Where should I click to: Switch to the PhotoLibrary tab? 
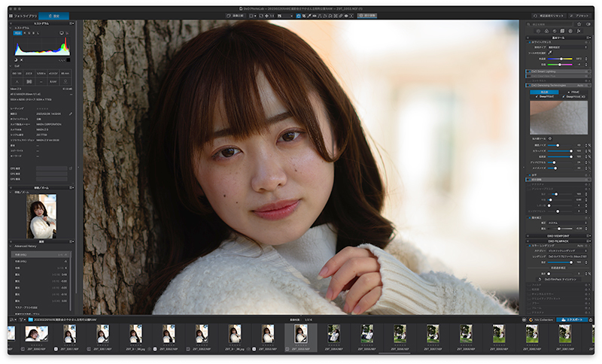tap(23, 16)
